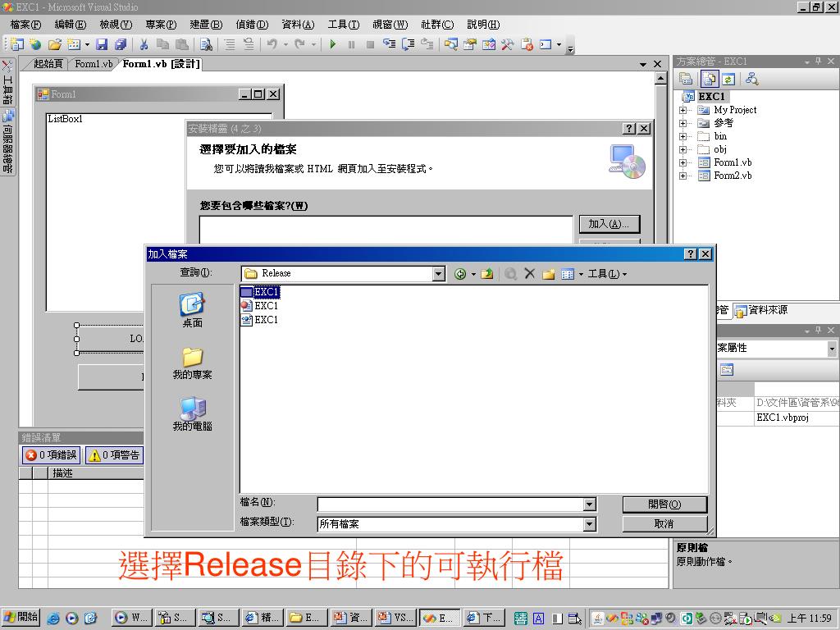Click Save icon in Visual Studio toolbar
This screenshot has width=840, height=630.
(102, 44)
